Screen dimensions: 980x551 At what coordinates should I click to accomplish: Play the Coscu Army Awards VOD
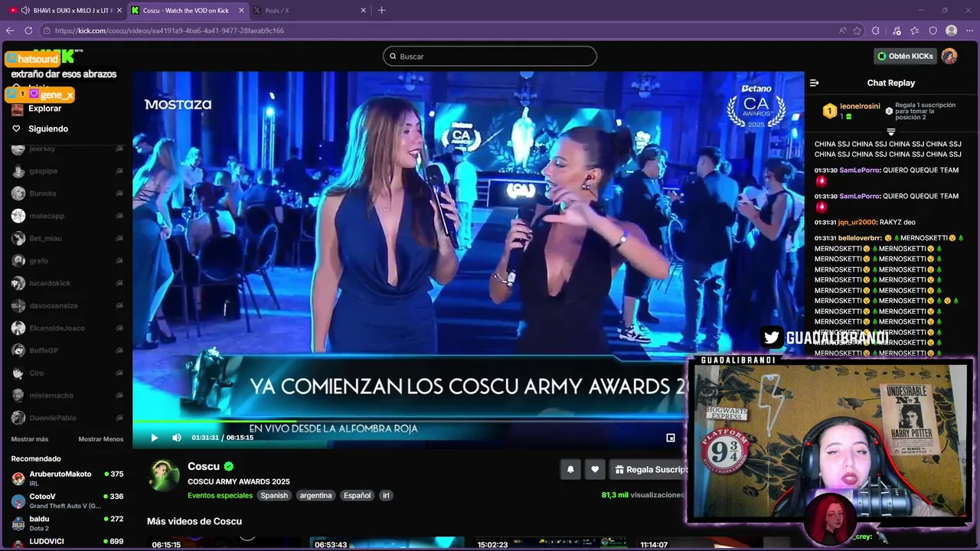click(154, 438)
